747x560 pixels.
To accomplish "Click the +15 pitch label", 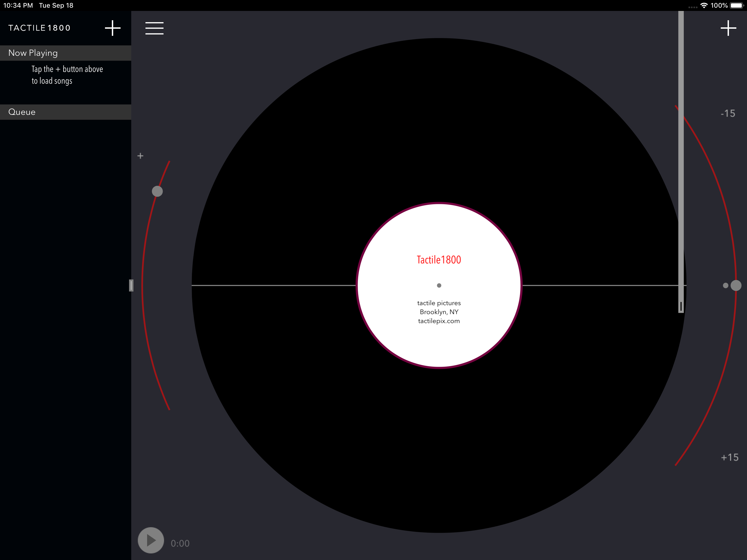I will 730,457.
